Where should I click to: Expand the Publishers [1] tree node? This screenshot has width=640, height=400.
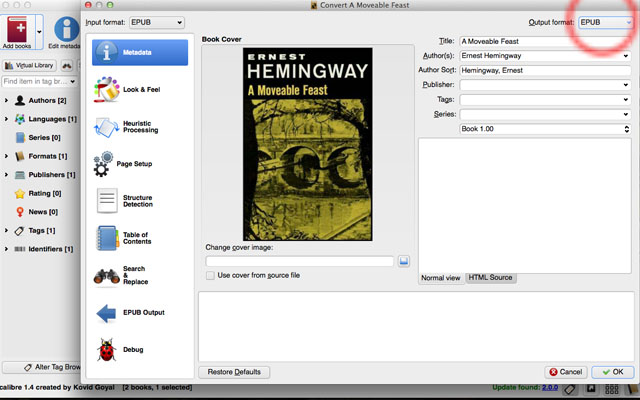(x=6, y=175)
